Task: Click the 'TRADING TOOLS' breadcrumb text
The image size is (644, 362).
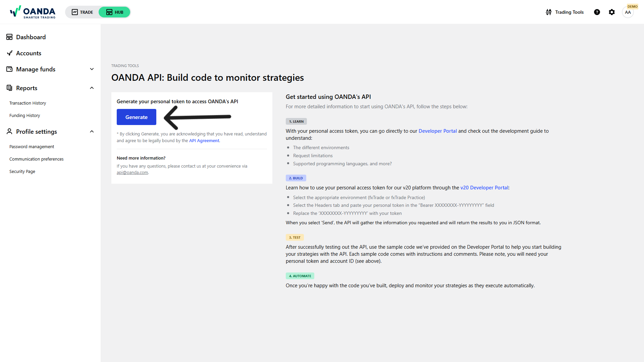Action: tap(125, 66)
